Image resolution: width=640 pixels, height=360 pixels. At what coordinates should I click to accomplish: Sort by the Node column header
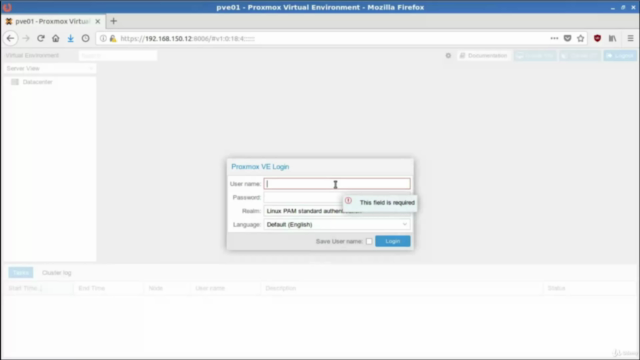pos(167,288)
